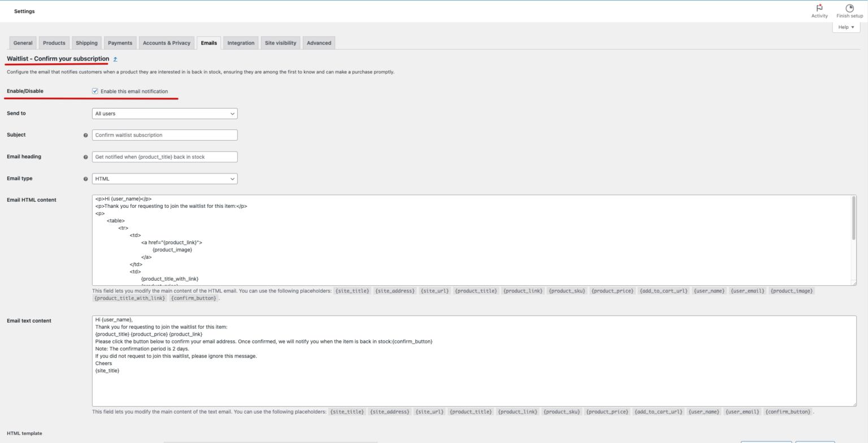Switch to the General tab
The height and width of the screenshot is (443, 868).
tap(23, 43)
